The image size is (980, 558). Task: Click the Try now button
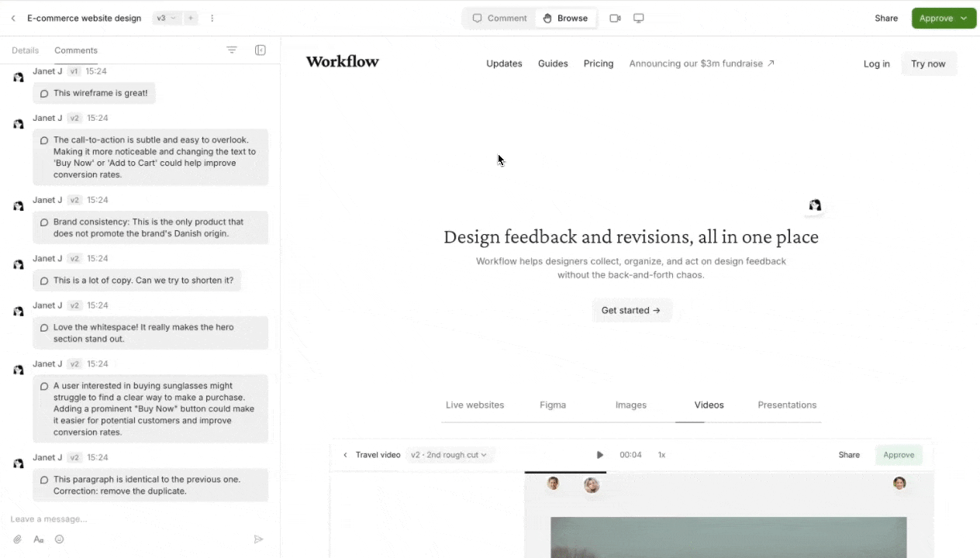coord(928,64)
